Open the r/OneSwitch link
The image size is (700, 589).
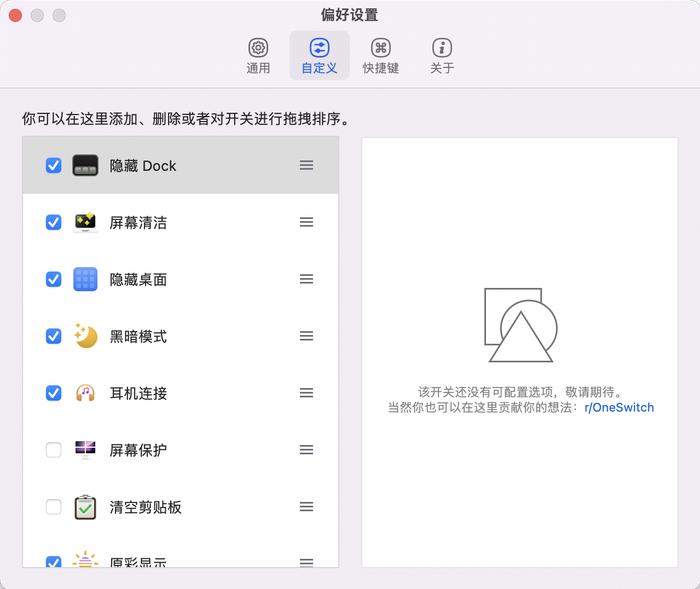pos(619,407)
